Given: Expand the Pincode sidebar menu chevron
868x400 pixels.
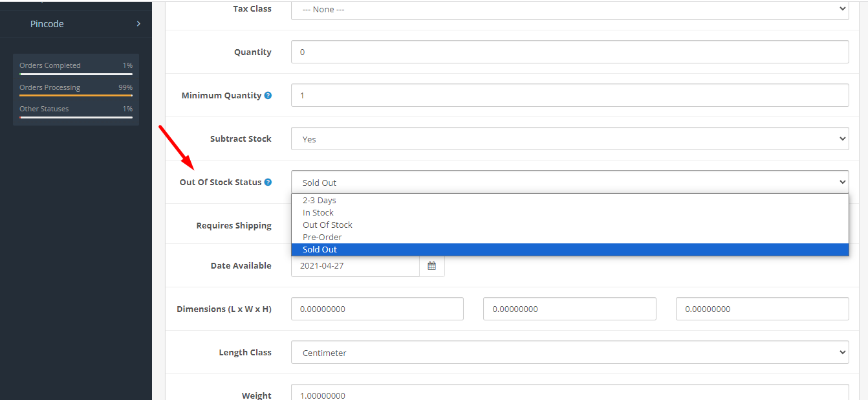Looking at the screenshot, I should [138, 24].
